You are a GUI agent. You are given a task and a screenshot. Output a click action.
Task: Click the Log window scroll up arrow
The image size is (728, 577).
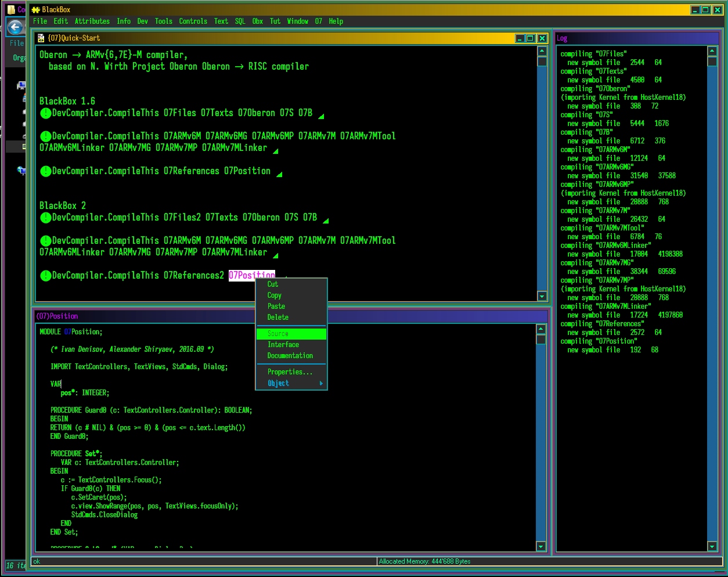(712, 51)
